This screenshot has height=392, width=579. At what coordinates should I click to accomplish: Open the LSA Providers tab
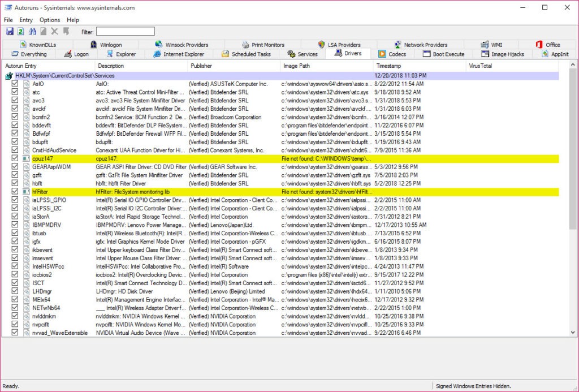(x=339, y=45)
